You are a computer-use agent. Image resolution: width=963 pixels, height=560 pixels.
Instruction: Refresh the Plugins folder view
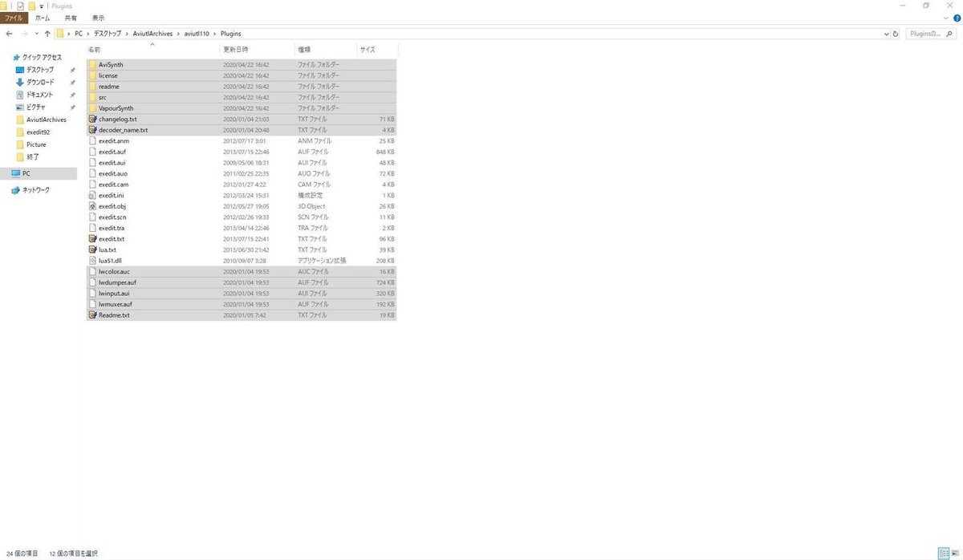(x=896, y=34)
